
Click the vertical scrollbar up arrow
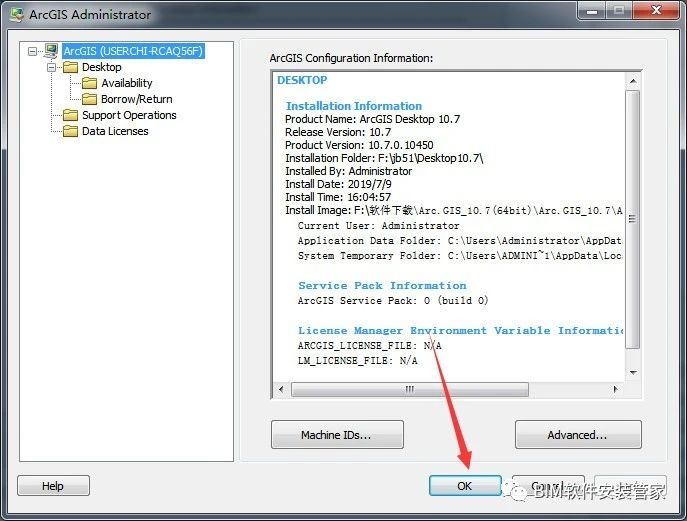[633, 82]
